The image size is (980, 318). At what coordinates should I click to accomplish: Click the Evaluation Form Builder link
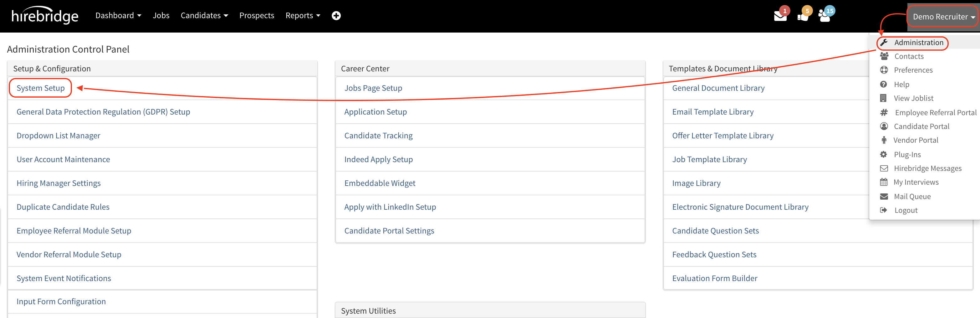coord(715,278)
